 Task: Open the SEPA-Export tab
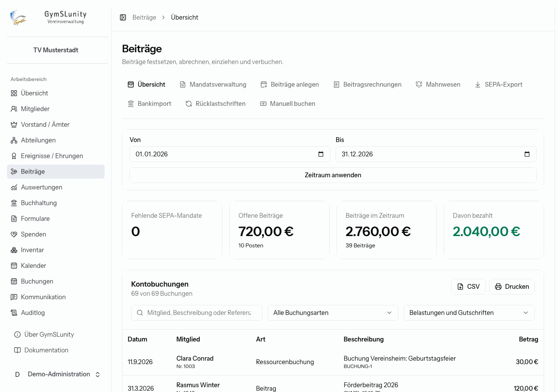(498, 84)
